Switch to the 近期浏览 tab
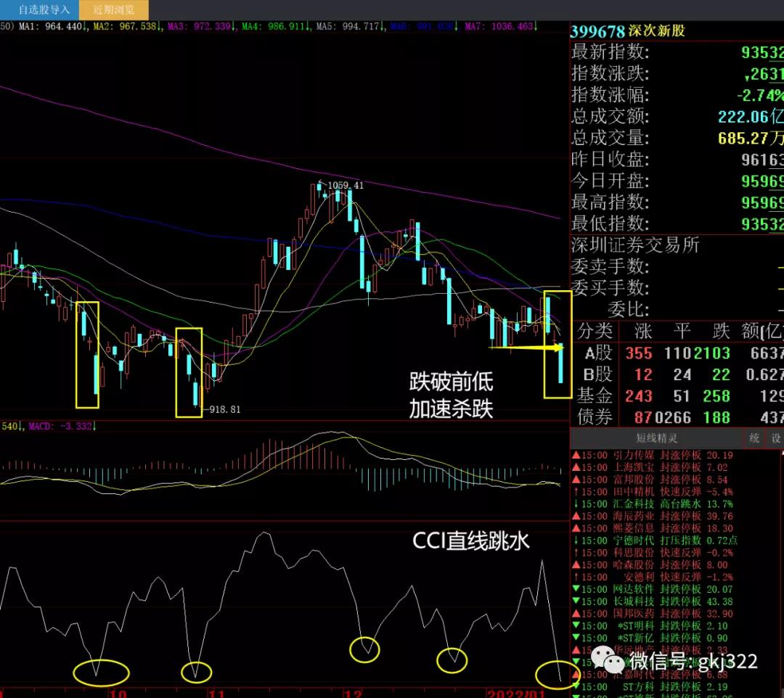Viewport: 784px width, 698px height. (114, 9)
